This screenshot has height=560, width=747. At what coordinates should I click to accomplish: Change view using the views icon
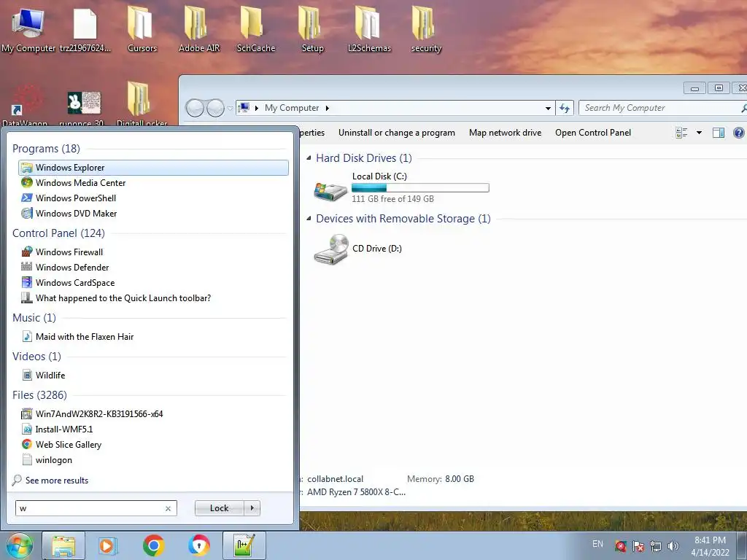click(x=682, y=133)
